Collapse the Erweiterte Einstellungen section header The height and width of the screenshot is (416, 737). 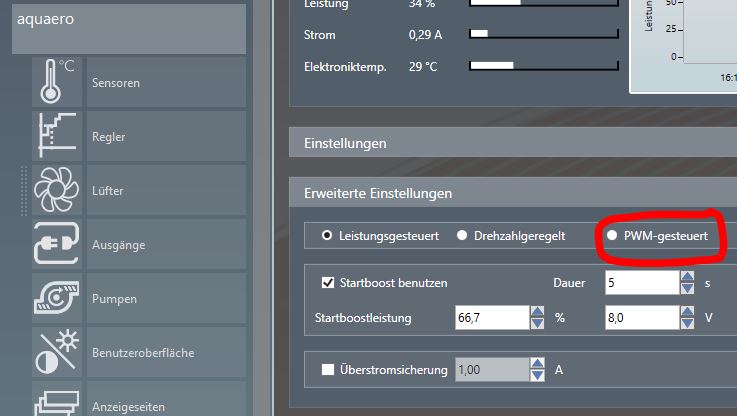pos(513,193)
